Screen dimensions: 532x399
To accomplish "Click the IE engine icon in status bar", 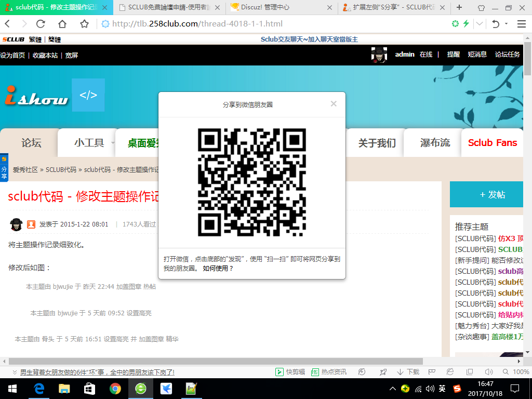I will pos(450,372).
